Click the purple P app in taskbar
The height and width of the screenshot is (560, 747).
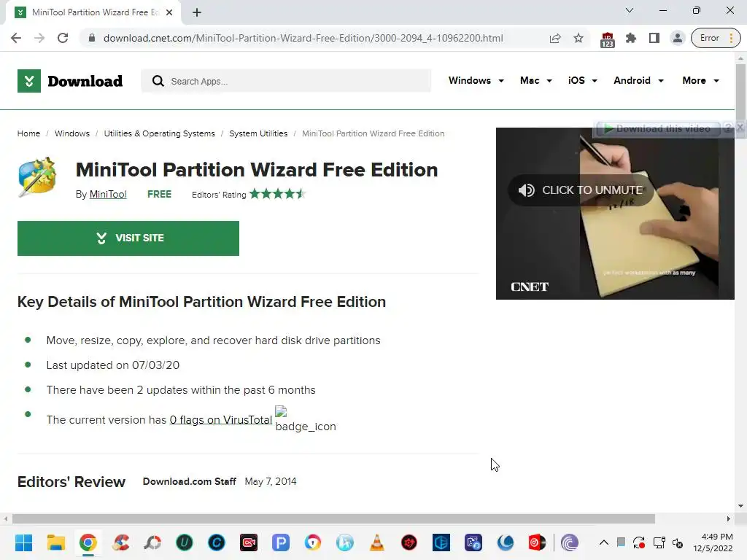click(x=281, y=542)
